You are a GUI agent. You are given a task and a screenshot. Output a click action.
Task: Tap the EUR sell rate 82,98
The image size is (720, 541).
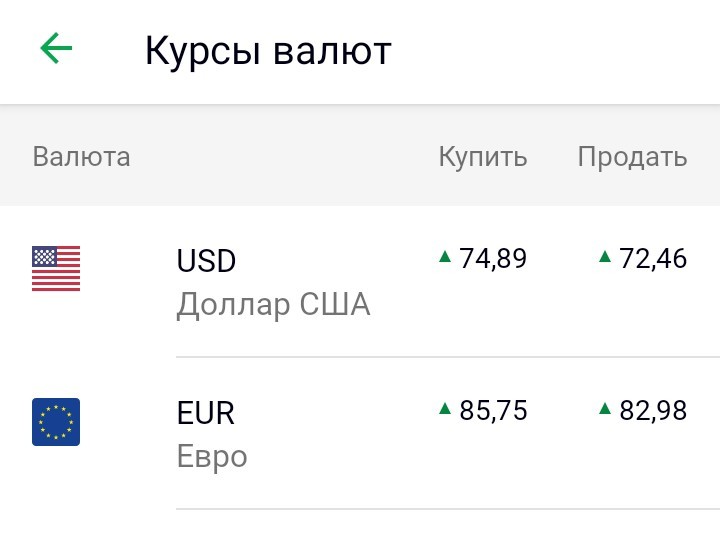(x=653, y=410)
